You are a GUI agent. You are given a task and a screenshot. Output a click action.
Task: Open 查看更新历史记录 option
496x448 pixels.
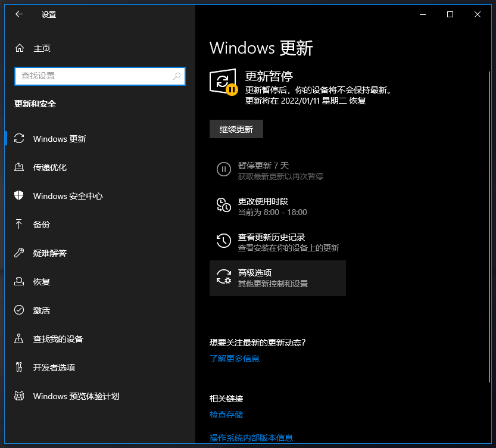click(x=277, y=242)
